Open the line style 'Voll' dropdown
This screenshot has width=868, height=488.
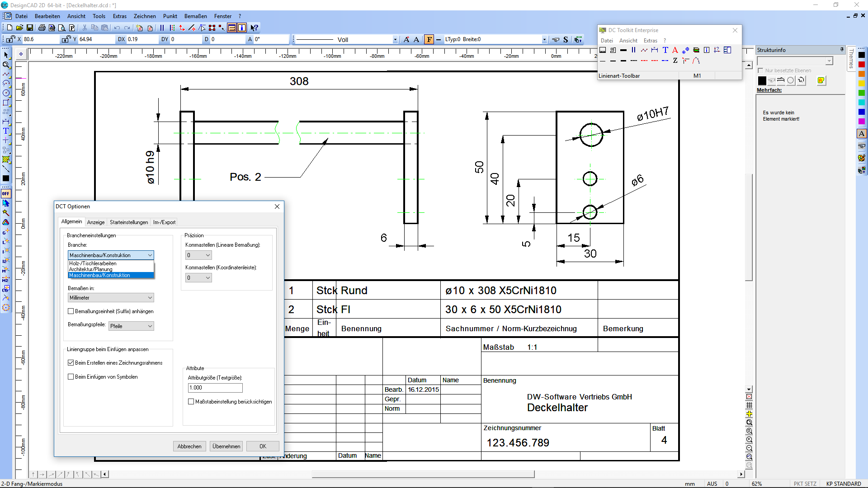[395, 40]
